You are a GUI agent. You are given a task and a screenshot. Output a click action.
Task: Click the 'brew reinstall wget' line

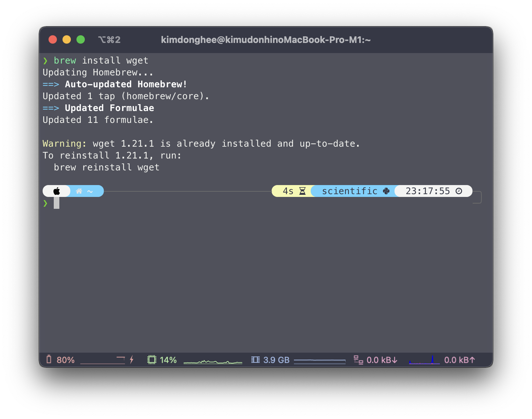[106, 167]
